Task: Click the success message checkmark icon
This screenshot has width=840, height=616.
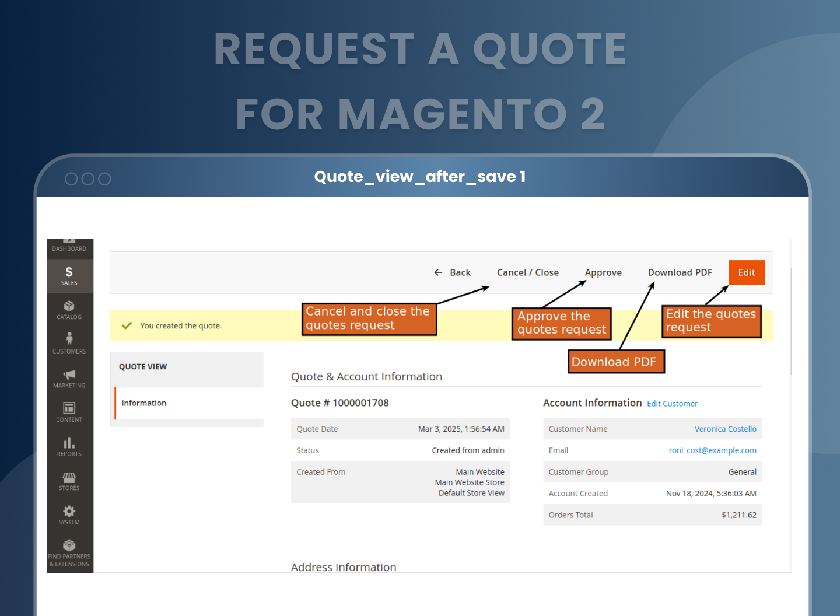Action: [127, 325]
